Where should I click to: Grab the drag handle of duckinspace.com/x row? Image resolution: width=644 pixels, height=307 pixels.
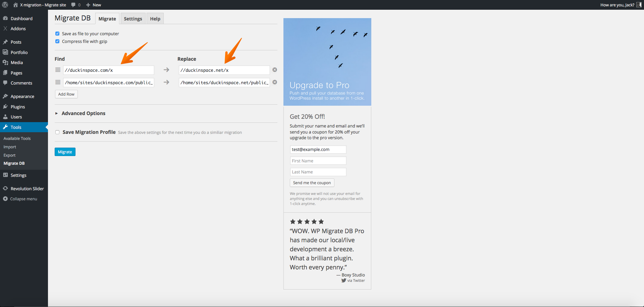[58, 70]
